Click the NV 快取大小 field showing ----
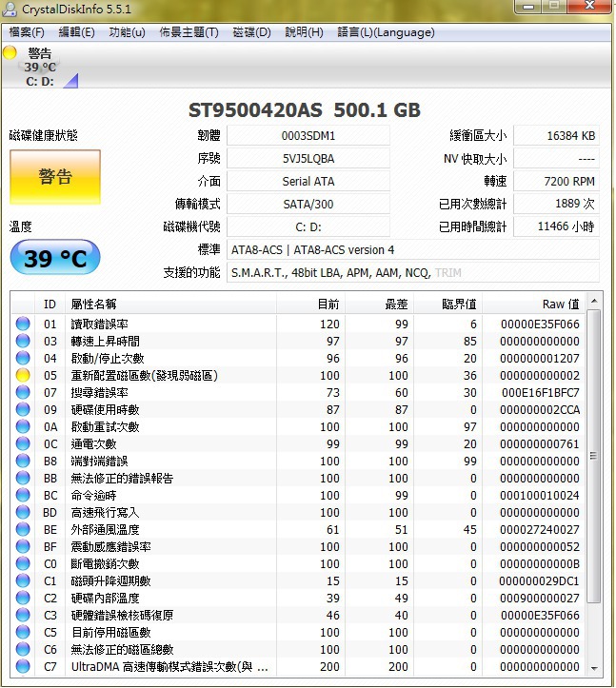 click(556, 158)
